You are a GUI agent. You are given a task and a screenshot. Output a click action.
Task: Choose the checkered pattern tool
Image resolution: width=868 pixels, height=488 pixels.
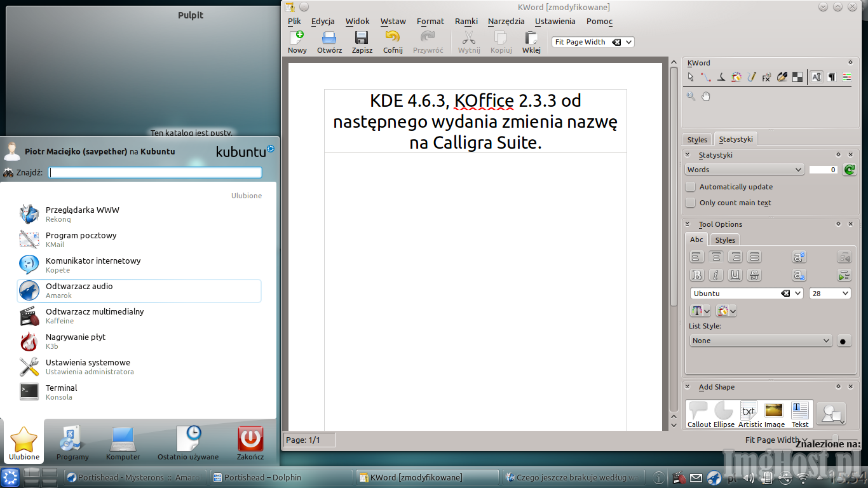pos(797,77)
